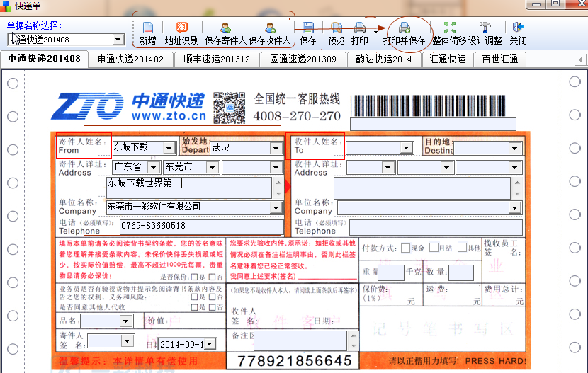This screenshot has width=588, height=373.
Task: Open 地址识别 address recognition tool
Action: (181, 29)
